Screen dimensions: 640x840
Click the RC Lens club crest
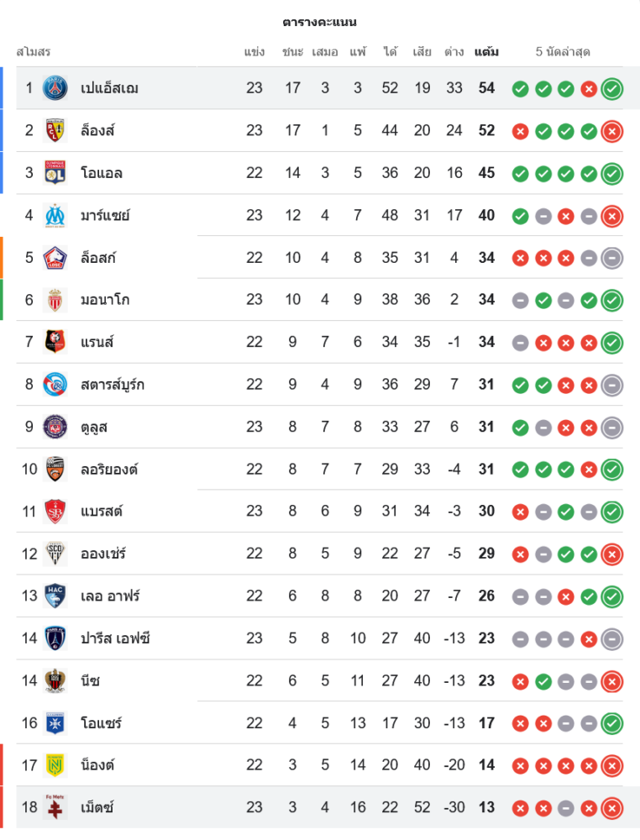[55, 130]
